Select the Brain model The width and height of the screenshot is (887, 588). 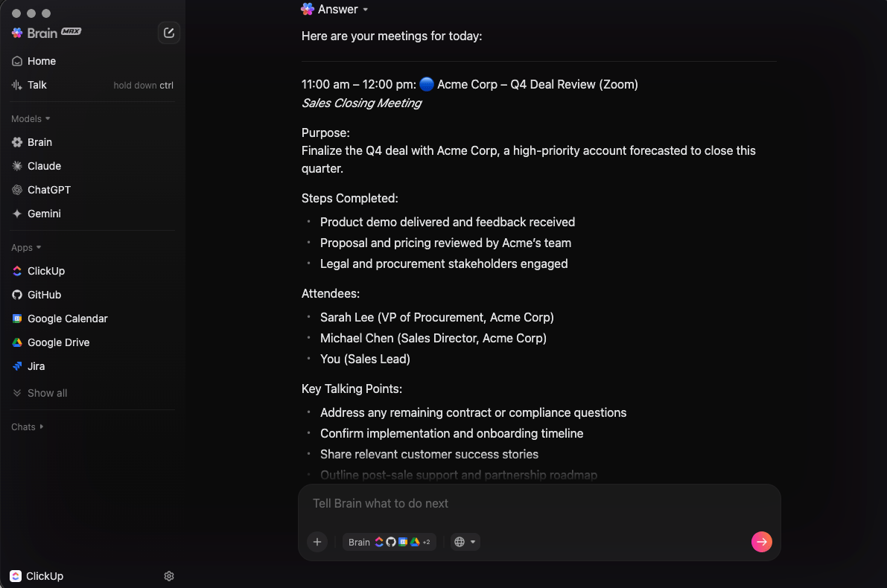coord(39,142)
